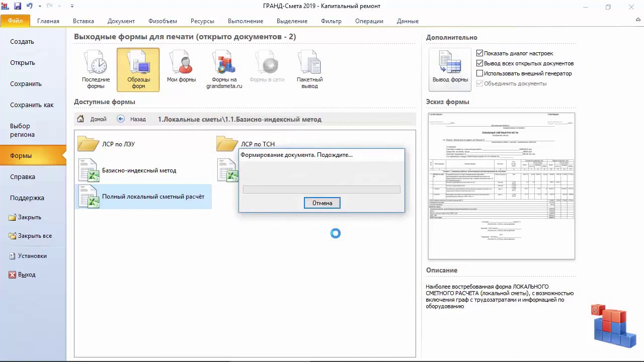Switch to the Физобъем tab
The image size is (644, 362).
point(163,21)
